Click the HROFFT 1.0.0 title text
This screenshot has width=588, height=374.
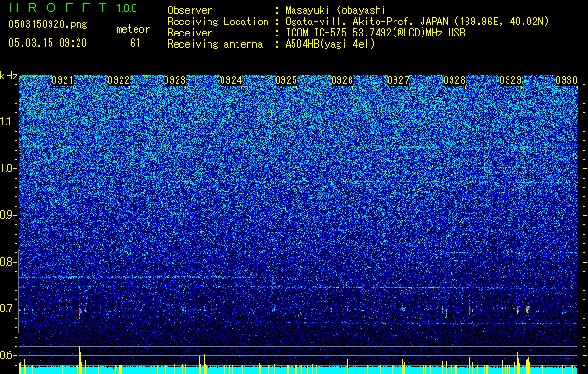tap(73, 7)
